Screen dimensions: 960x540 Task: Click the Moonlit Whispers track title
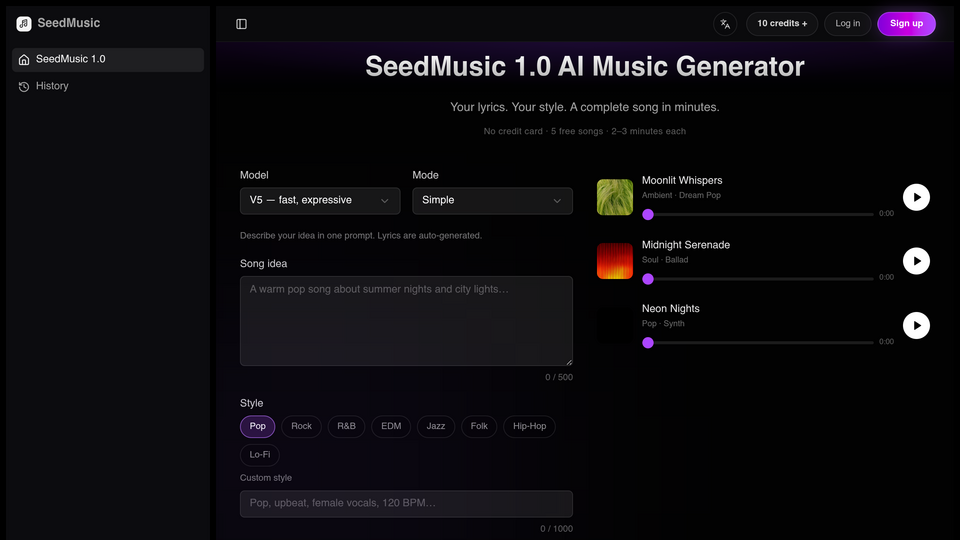(x=682, y=181)
